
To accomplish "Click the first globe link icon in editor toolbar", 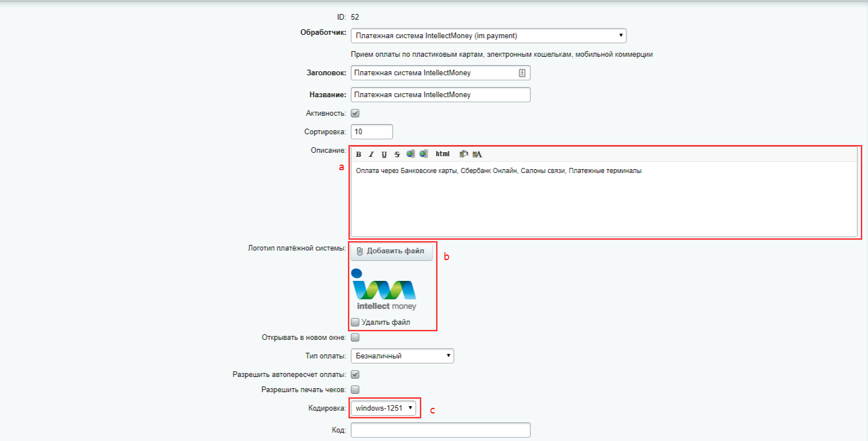I will [411, 154].
